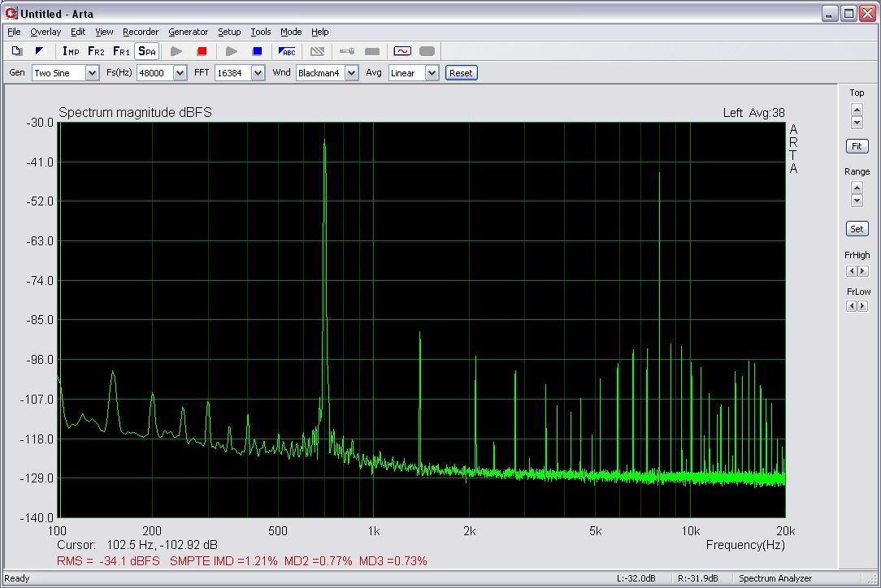The width and height of the screenshot is (881, 588).
Task: Click the 'L:-32.0dB' status bar level
Action: (x=636, y=578)
